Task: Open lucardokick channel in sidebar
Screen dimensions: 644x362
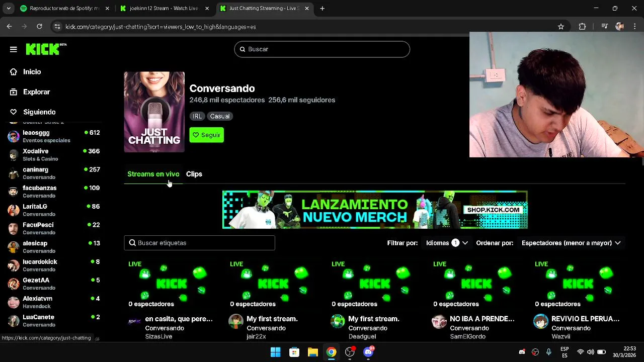Action: click(54, 265)
